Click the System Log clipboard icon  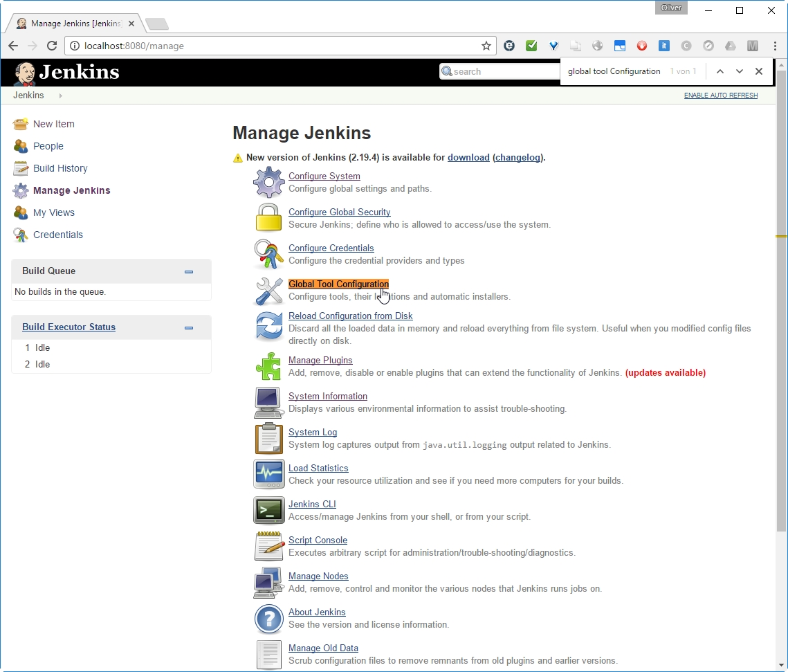(x=268, y=438)
